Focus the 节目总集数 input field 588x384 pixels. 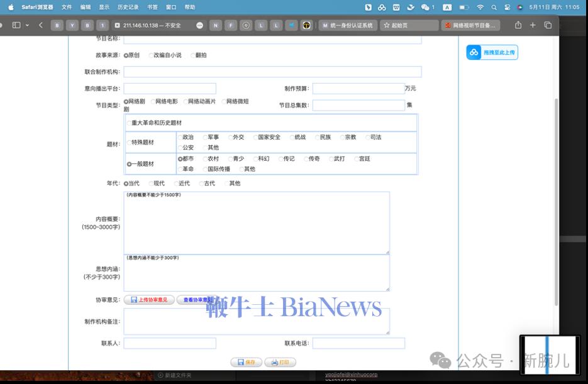coord(358,106)
